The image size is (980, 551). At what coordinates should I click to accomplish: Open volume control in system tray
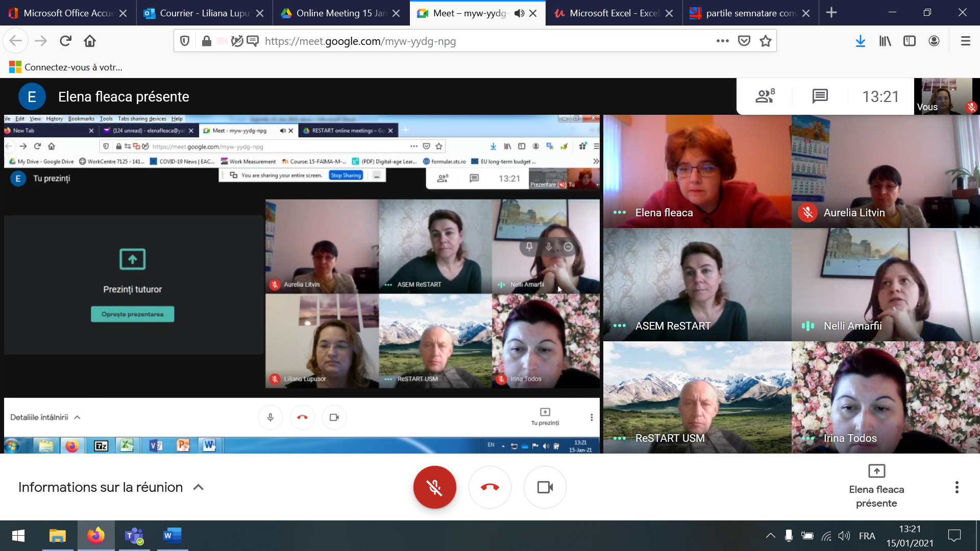844,536
